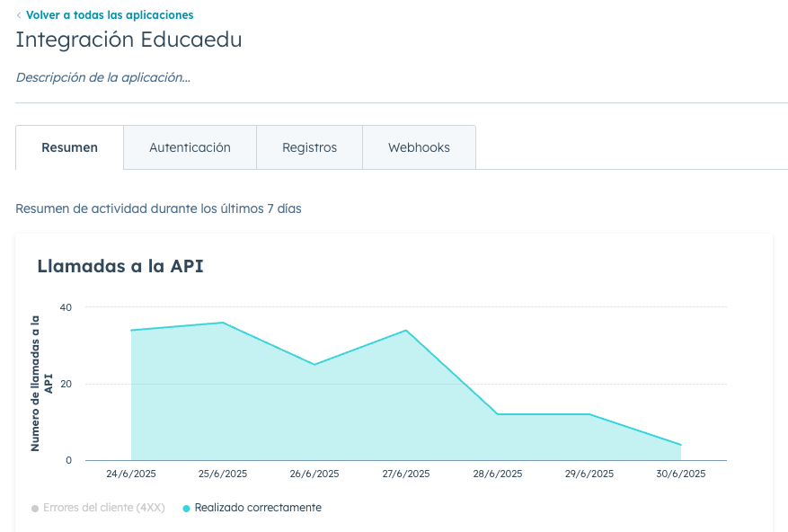Click the 'Llamadas a la API' chart heading
This screenshot has height=532, width=788.
[x=120, y=266]
